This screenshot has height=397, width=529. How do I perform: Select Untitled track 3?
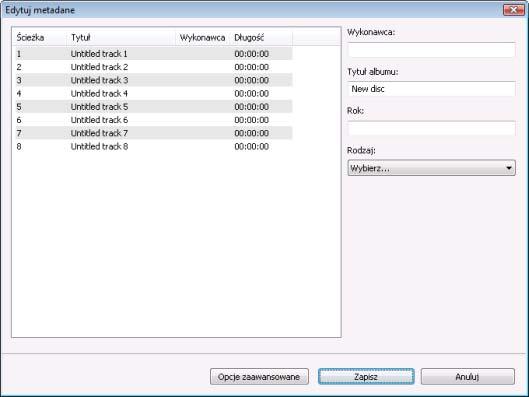99,80
